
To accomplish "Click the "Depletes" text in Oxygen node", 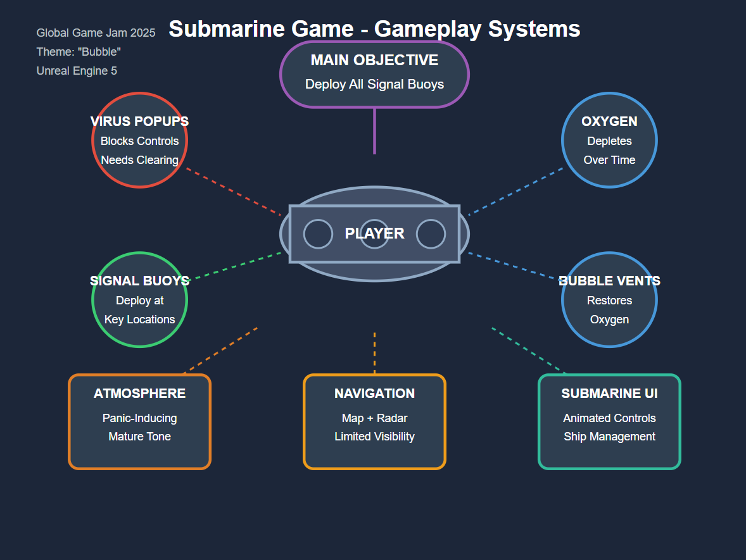I will tap(609, 141).
